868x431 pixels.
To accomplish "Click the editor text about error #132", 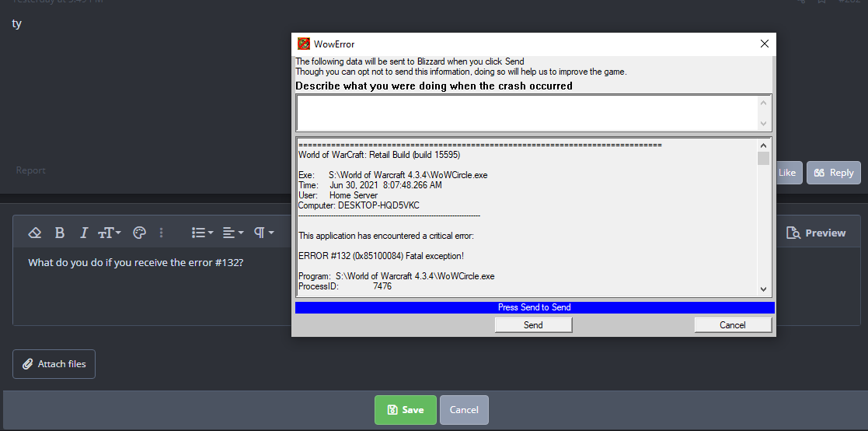I will click(136, 263).
